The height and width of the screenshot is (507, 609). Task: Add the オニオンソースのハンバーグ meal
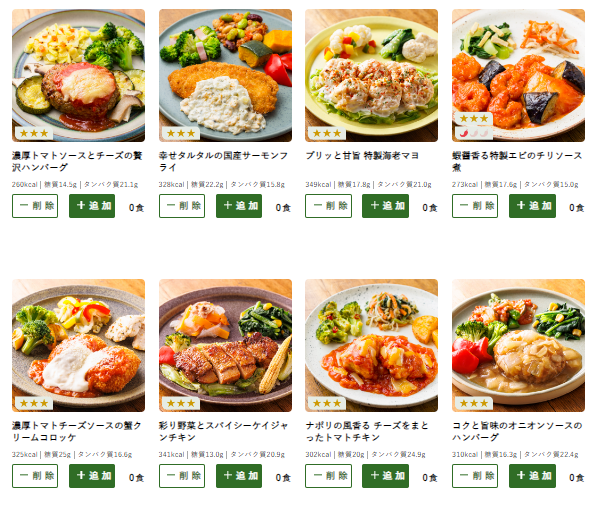532,476
